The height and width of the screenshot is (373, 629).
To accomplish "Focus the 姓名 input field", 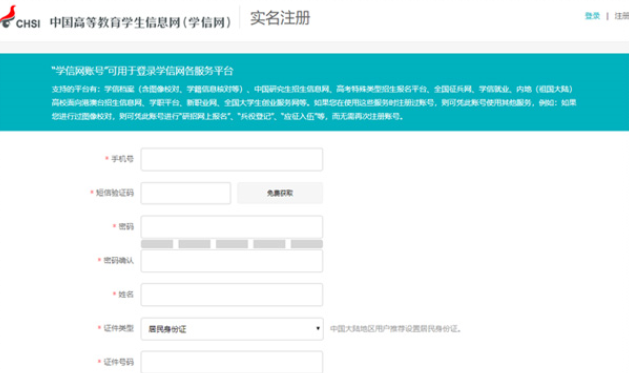I will coord(232,295).
